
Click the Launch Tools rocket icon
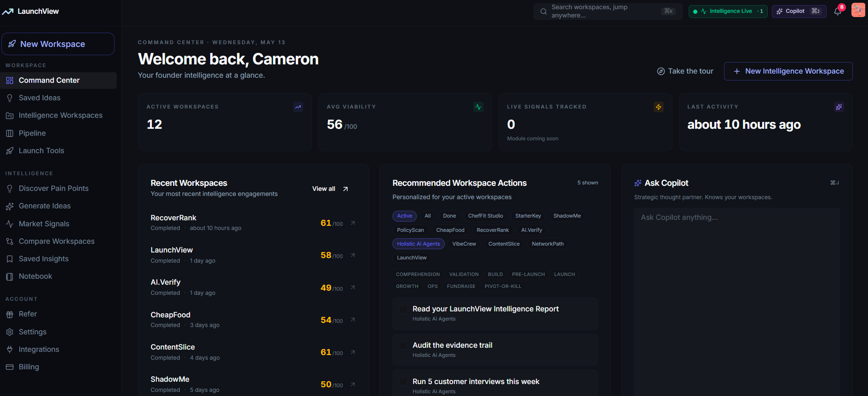pos(10,151)
